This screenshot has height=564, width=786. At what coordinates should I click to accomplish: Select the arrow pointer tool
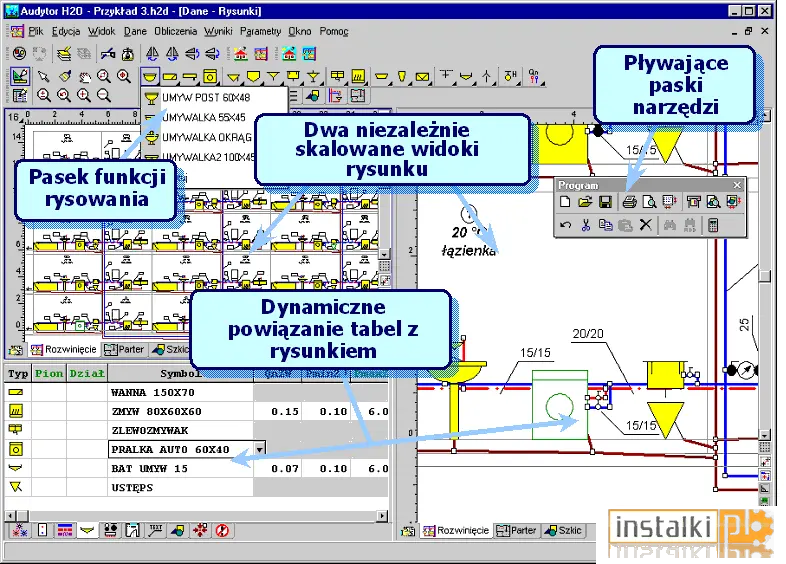[44, 76]
